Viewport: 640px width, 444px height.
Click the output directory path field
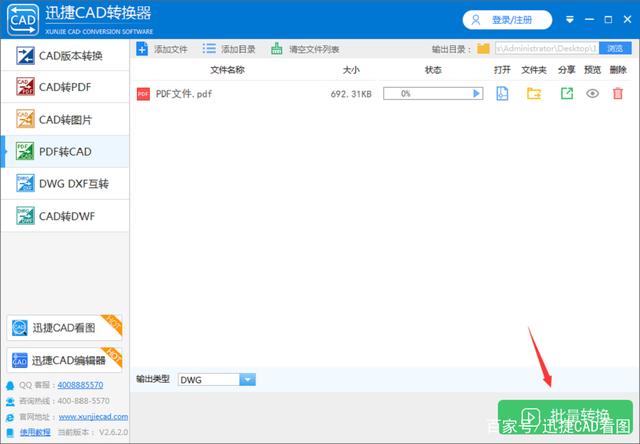[547, 49]
